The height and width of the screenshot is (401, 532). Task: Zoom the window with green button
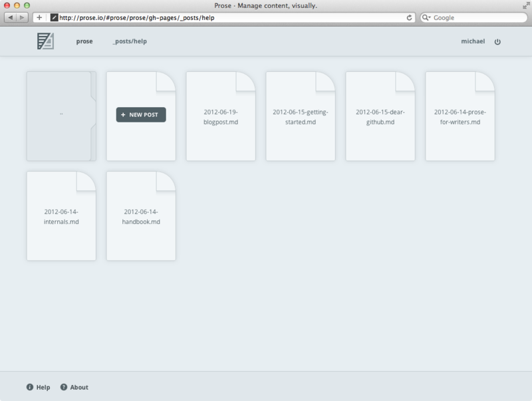point(27,5)
